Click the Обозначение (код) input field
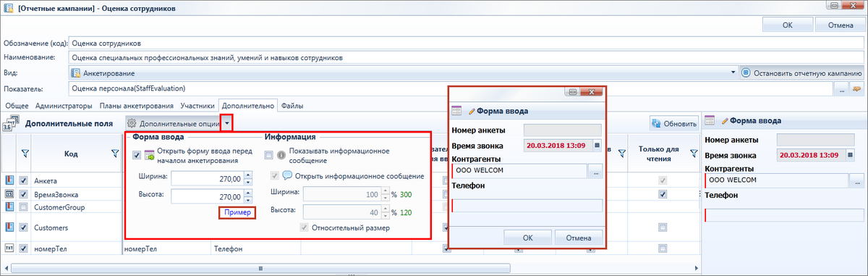The image size is (868, 276). point(467,43)
